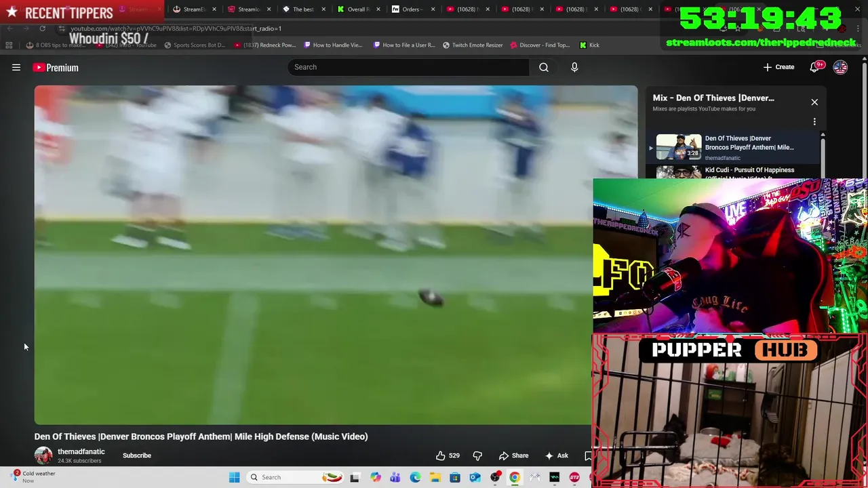Open Outlook from the taskbar
868x488 pixels.
(475, 477)
